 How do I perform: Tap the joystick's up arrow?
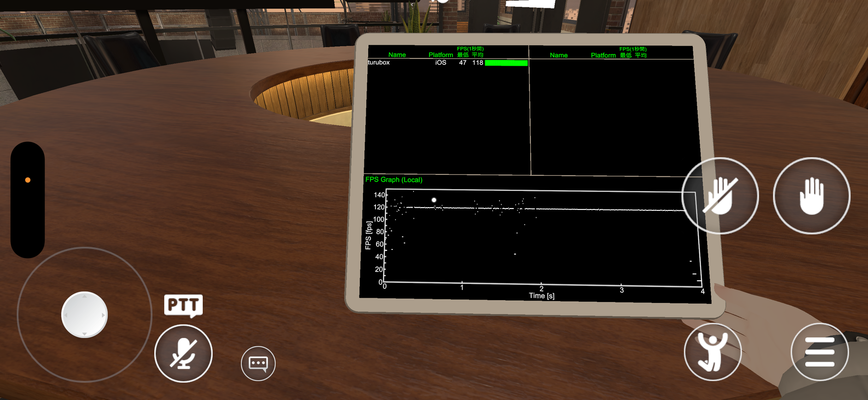84,296
